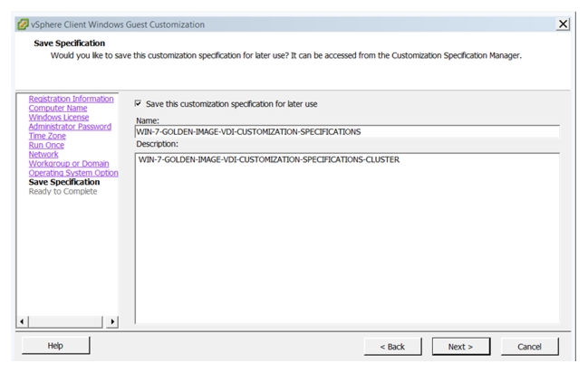
Task: Go to the Computer Name step
Action: 58,108
